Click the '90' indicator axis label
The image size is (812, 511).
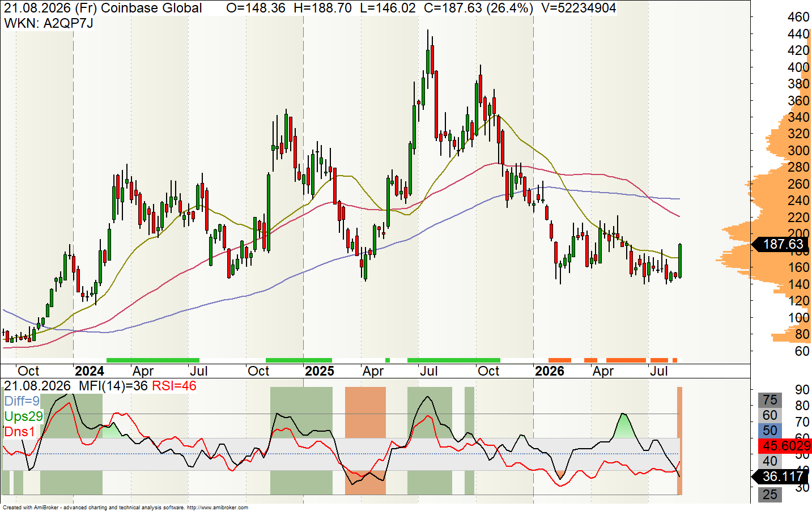802,390
